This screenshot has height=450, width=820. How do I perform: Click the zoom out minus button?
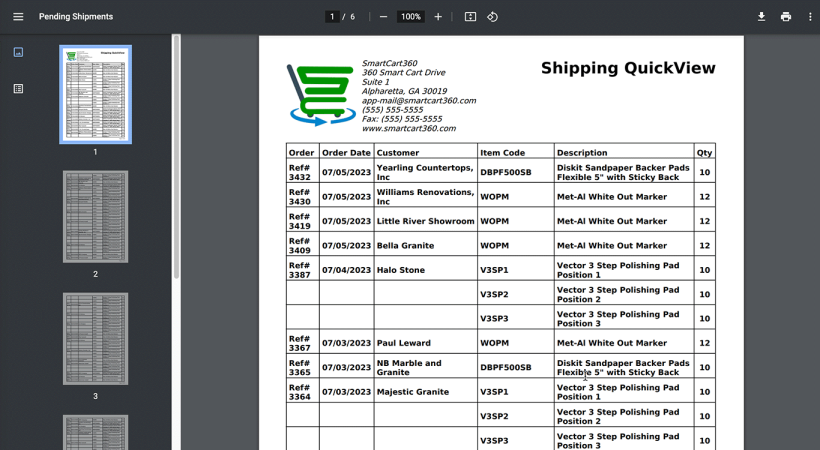click(x=383, y=17)
